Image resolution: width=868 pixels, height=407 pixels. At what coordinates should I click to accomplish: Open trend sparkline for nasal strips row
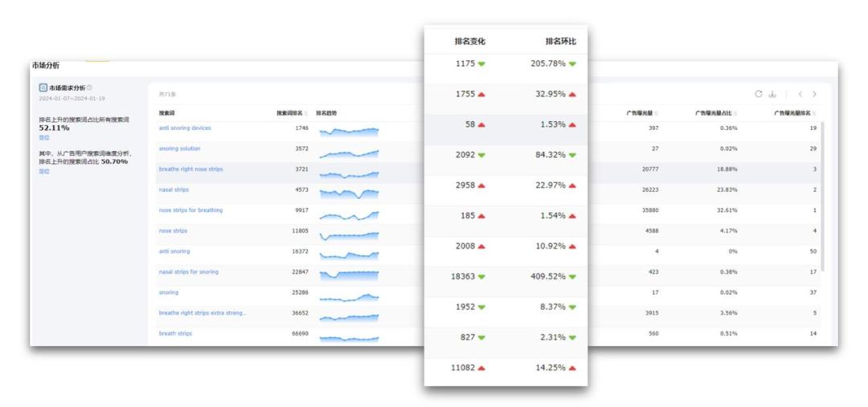350,193
